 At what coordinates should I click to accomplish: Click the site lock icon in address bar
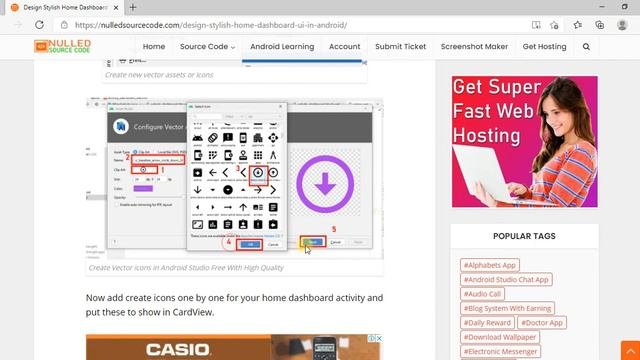(64, 25)
